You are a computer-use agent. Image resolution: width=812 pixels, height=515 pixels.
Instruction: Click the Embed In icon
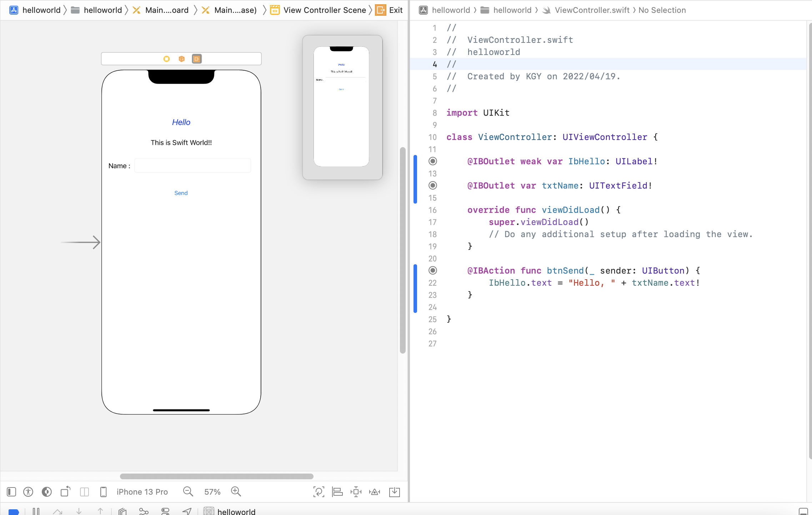pos(395,492)
